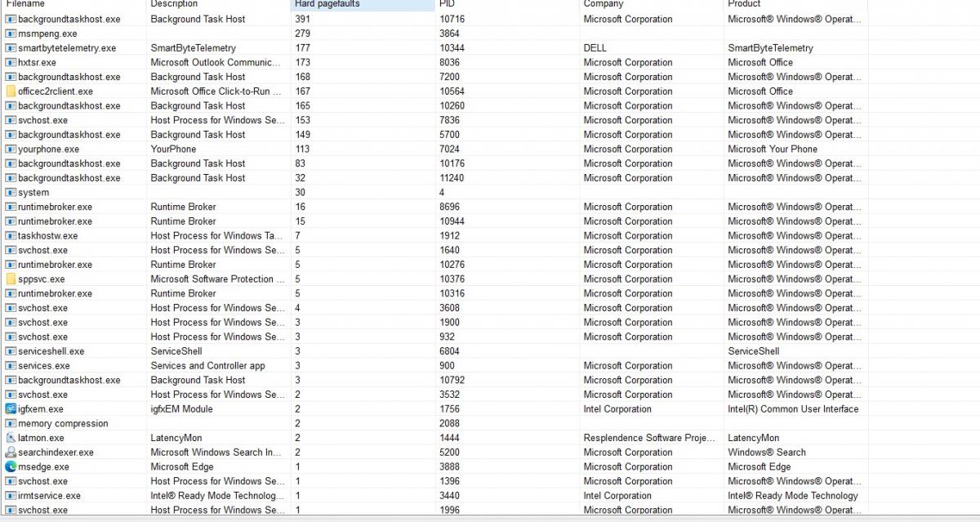The height and width of the screenshot is (522, 980).
Task: Click the 'Microsoft Windows Search In…' description
Action: pos(216,453)
